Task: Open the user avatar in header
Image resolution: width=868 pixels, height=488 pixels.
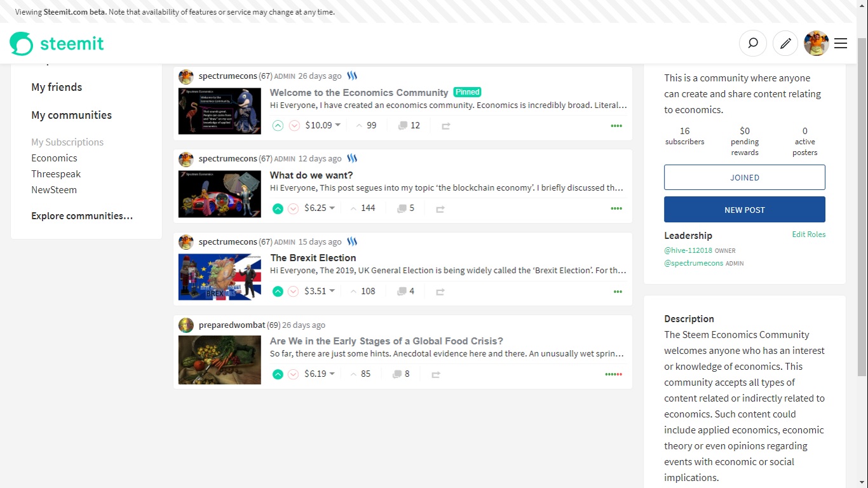Action: point(816,43)
